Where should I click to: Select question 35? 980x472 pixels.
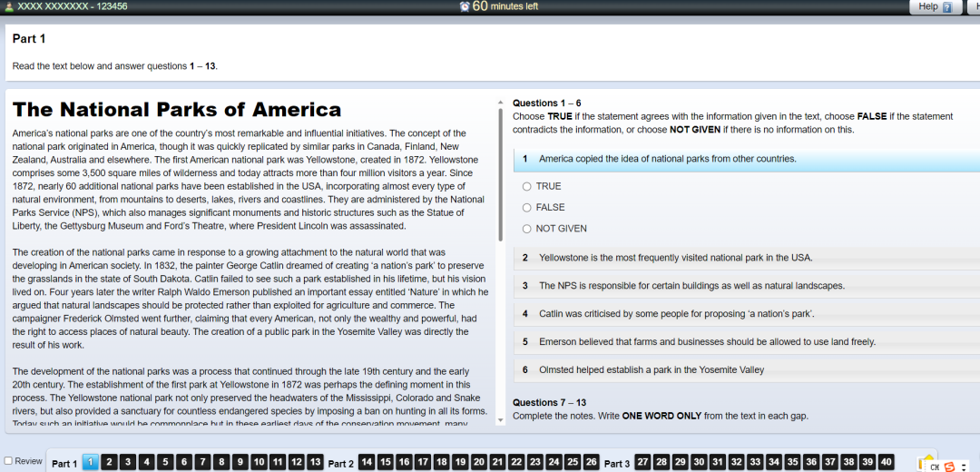793,463
